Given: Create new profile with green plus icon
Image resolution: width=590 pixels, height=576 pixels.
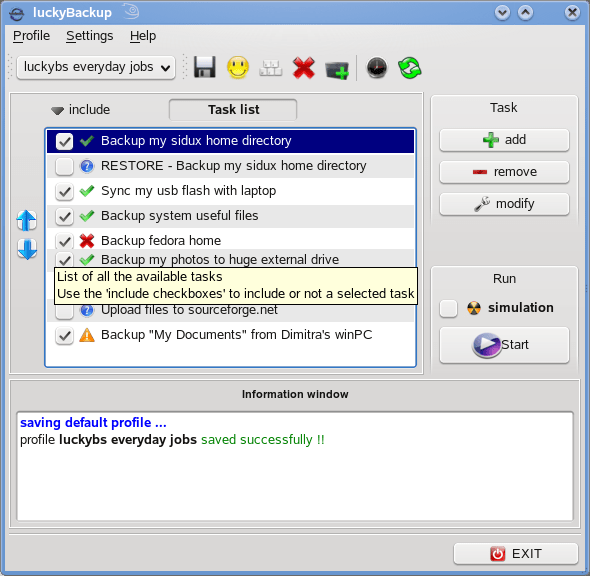Looking at the screenshot, I should tap(337, 70).
